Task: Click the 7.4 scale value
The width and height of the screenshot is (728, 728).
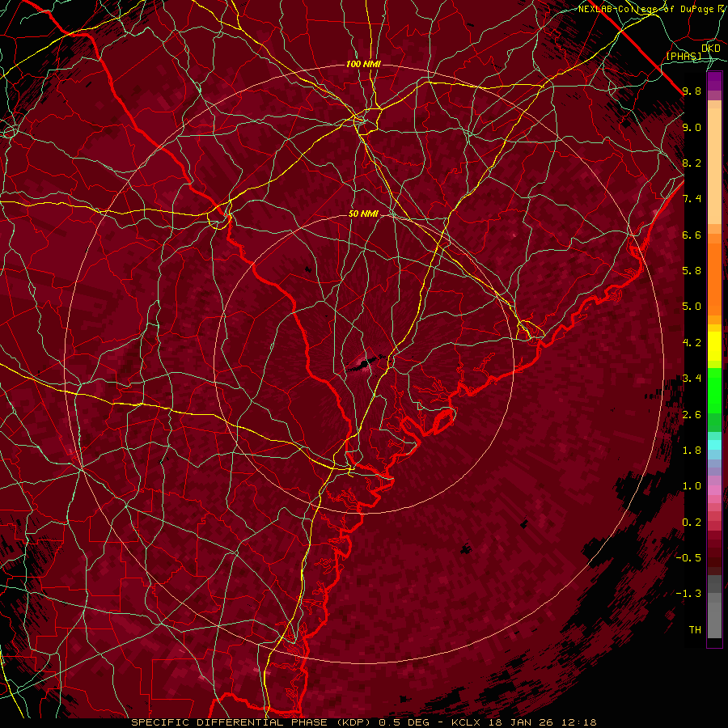Action: click(x=692, y=199)
